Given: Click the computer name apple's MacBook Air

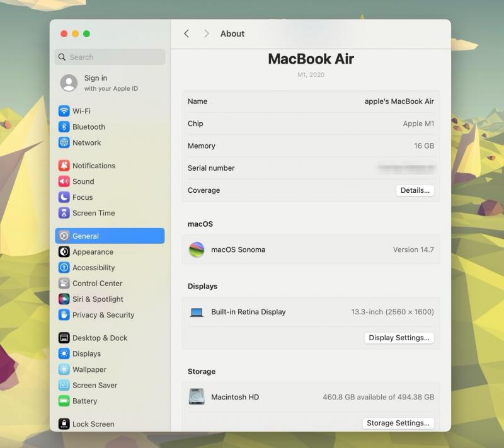Looking at the screenshot, I should pyautogui.click(x=399, y=101).
